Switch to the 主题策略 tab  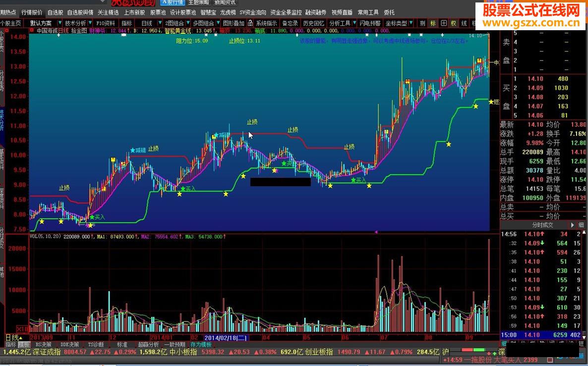(199, 2)
